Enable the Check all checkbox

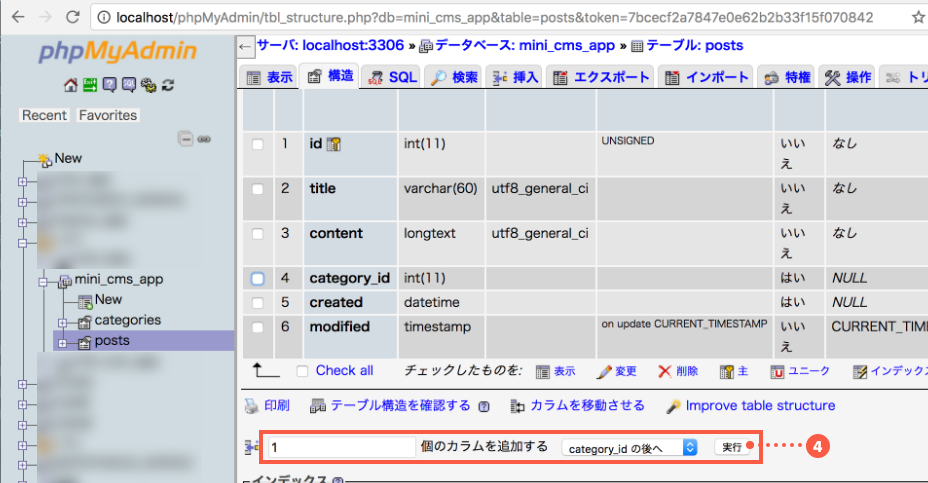[x=302, y=371]
